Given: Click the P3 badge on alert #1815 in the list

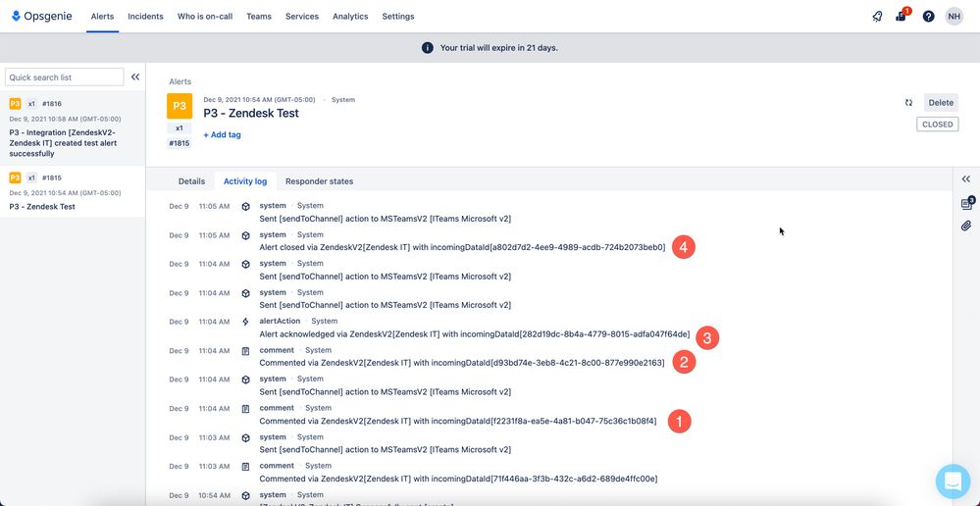Looking at the screenshot, I should [x=15, y=177].
